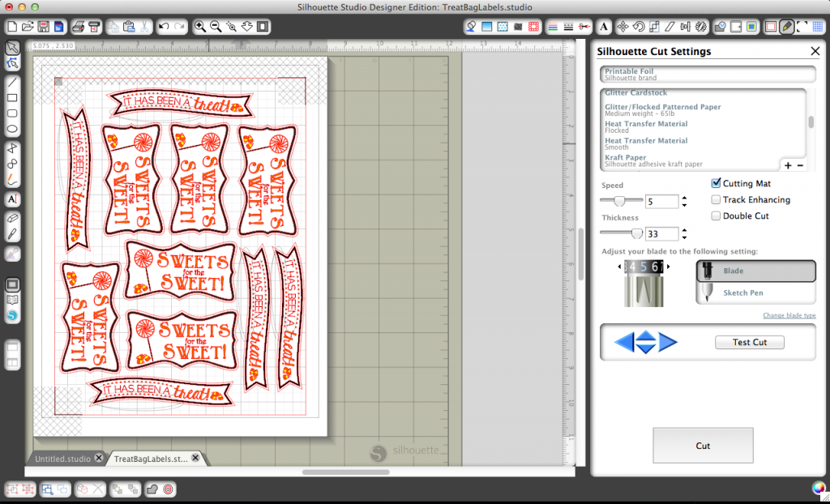Click the Speed slider
830x504 pixels.
click(x=621, y=200)
